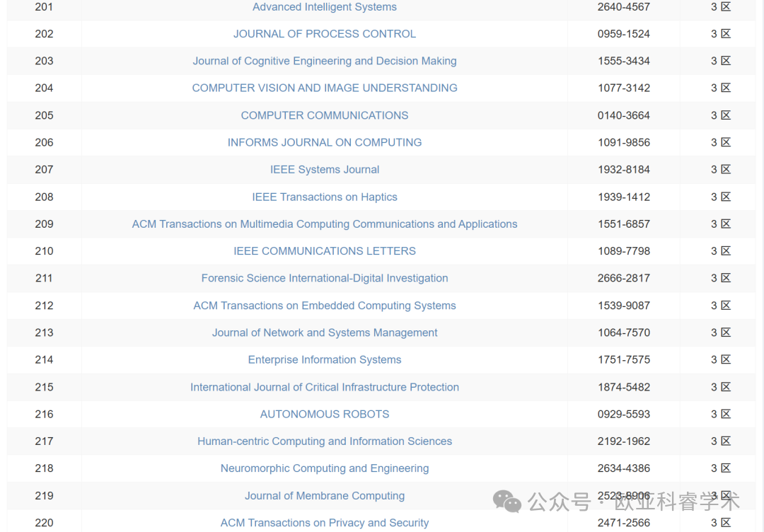The width and height of the screenshot is (764, 532).
Task: Click row number 216
Action: [44, 414]
